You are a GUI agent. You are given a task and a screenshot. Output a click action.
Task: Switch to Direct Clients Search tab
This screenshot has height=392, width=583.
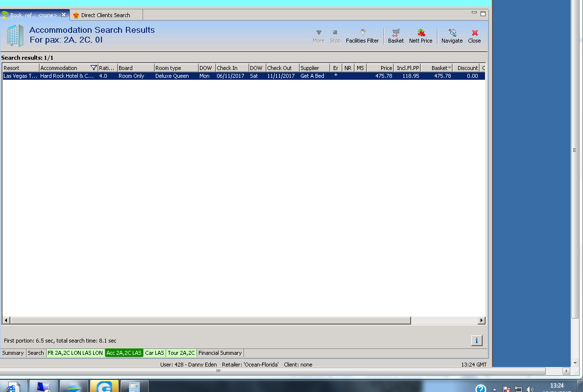coord(106,15)
